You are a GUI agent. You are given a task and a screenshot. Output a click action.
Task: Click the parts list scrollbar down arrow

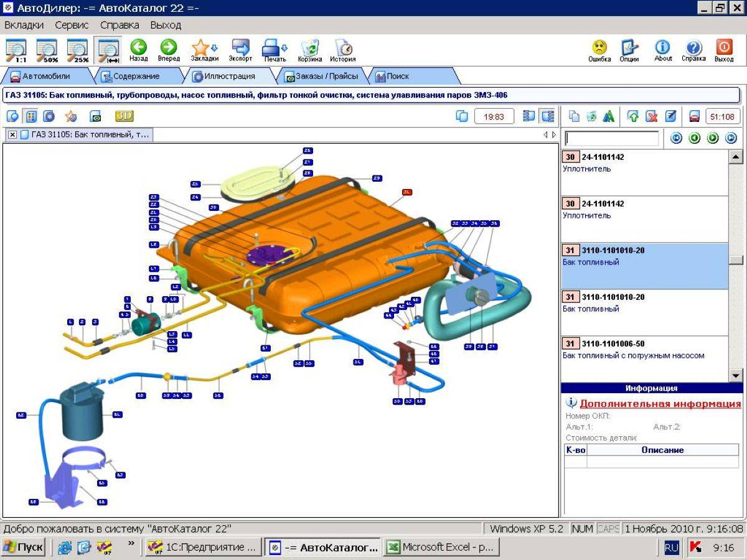pos(735,375)
